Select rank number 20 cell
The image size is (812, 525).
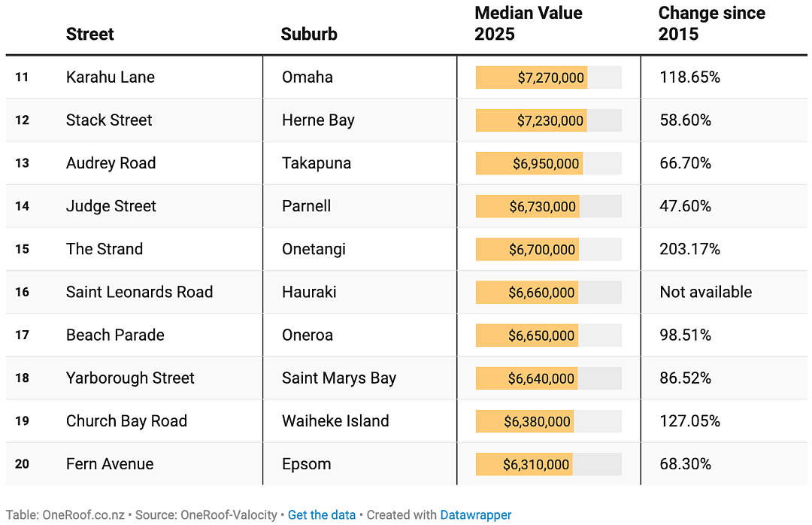pyautogui.click(x=22, y=464)
